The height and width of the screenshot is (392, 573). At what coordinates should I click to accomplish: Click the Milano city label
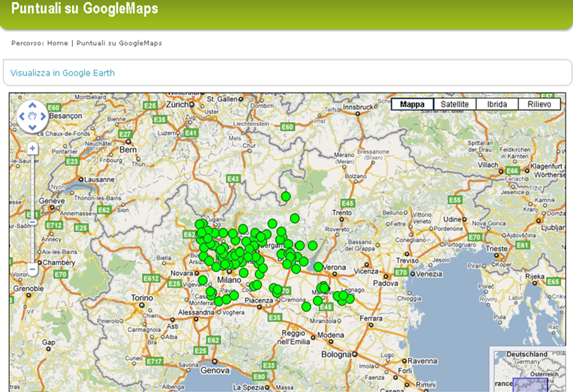click(229, 280)
